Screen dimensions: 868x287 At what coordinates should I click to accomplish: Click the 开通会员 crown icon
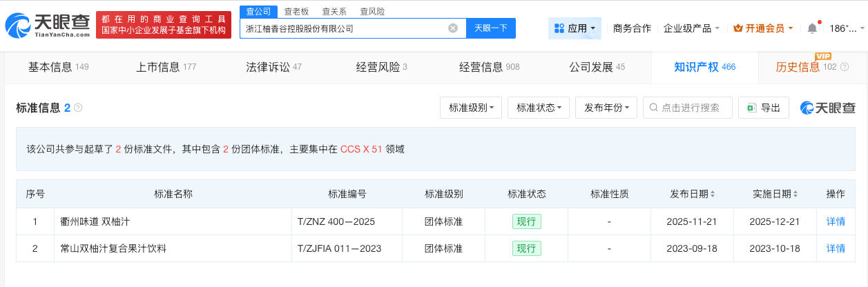pos(737,28)
